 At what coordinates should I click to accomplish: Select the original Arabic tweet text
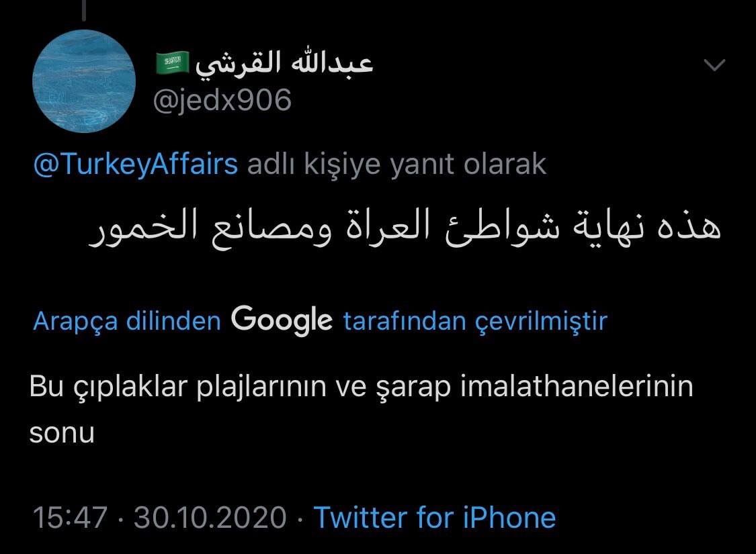click(x=405, y=227)
